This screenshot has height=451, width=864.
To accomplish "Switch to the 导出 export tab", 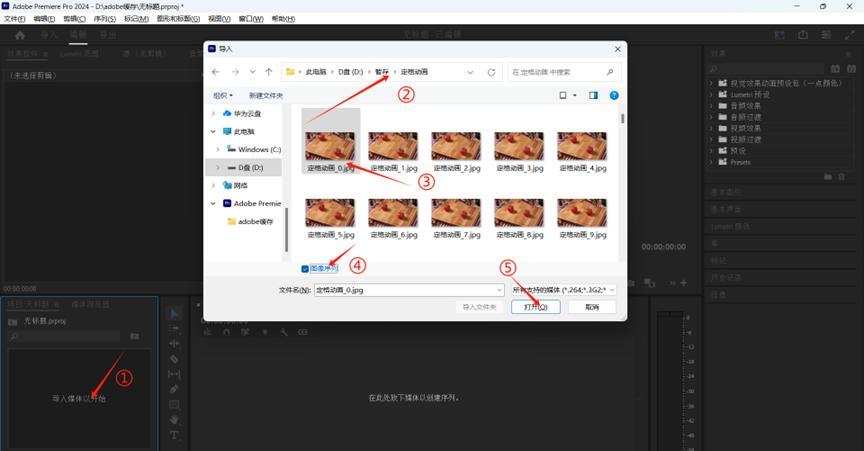I will (x=107, y=35).
